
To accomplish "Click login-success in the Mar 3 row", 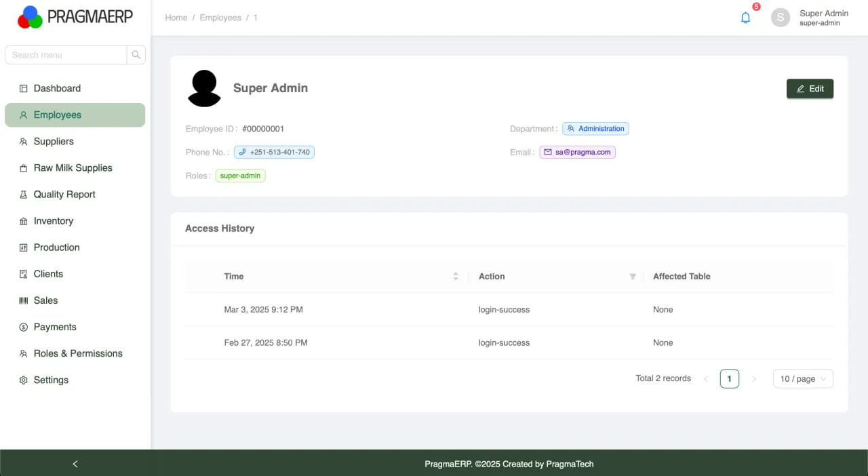I will click(504, 309).
